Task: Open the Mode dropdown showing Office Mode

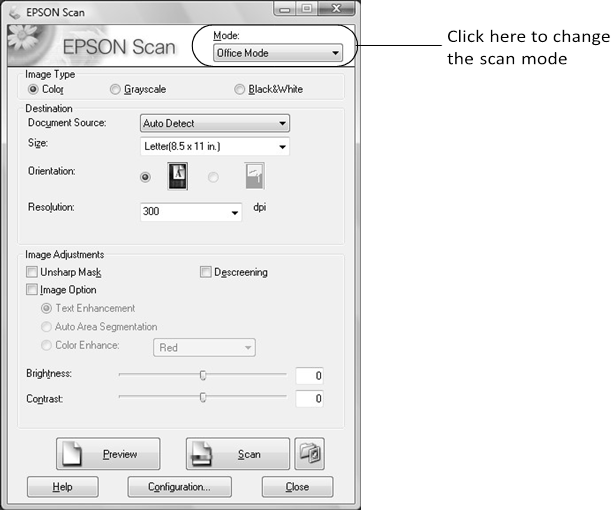Action: [x=278, y=53]
